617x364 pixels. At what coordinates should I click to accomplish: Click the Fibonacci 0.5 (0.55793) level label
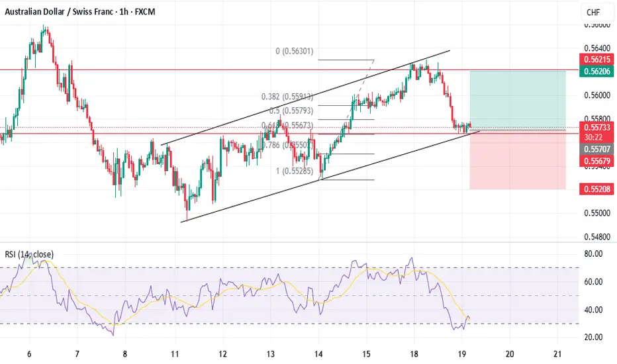point(291,111)
